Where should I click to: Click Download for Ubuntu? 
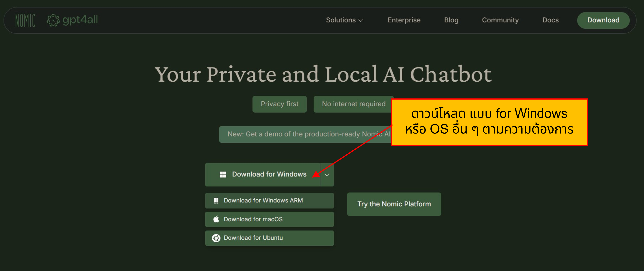point(254,238)
